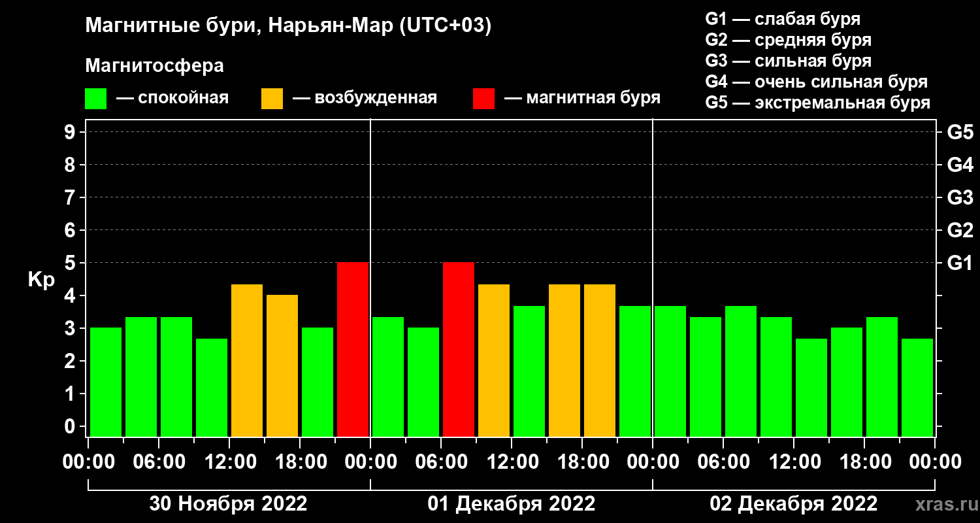Click the '06:00' time label for 30 November
Viewport: 980px width, 523px height.
point(159,462)
